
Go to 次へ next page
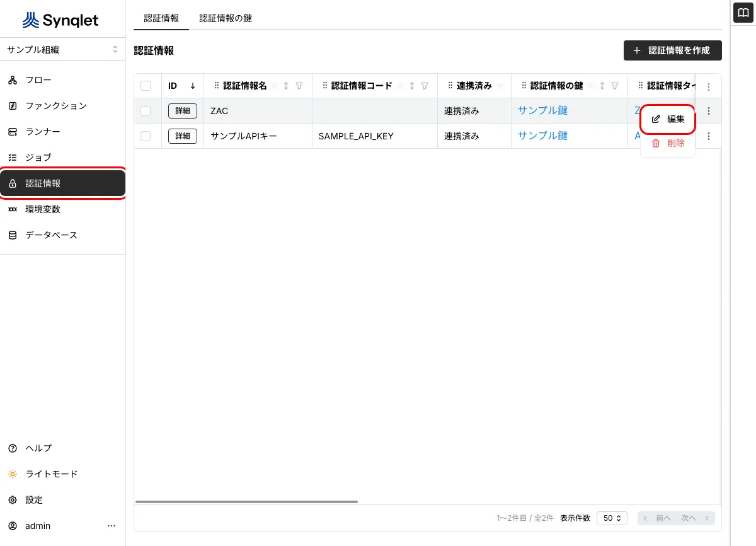pyautogui.click(x=695, y=518)
